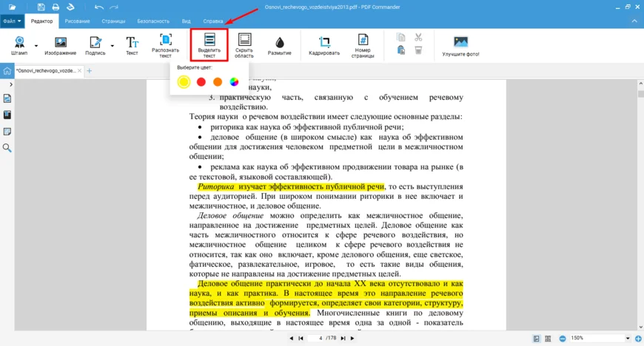Open the Безопасность ribbon tab
The height and width of the screenshot is (346, 644).
153,21
